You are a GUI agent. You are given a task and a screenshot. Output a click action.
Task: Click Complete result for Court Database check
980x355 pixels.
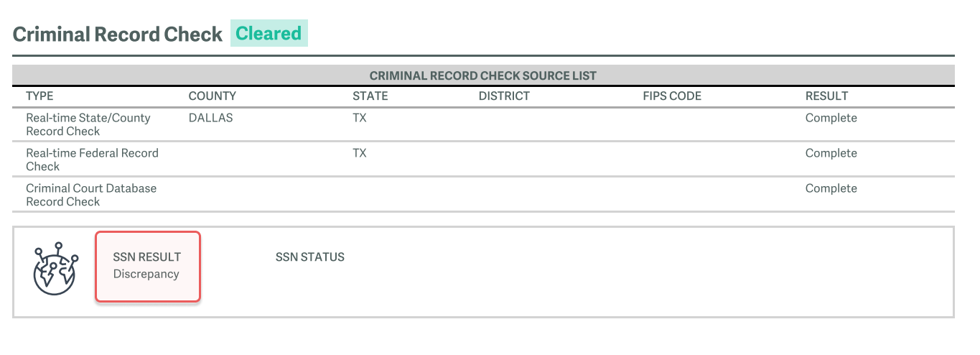coord(831,188)
